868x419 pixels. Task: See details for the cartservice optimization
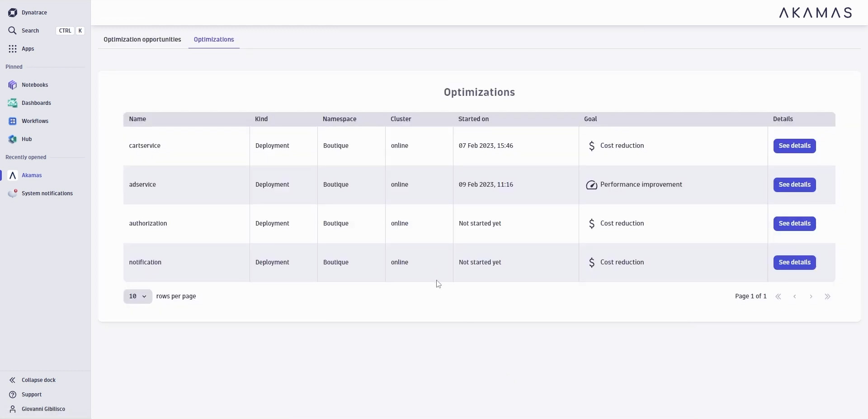[794, 146]
